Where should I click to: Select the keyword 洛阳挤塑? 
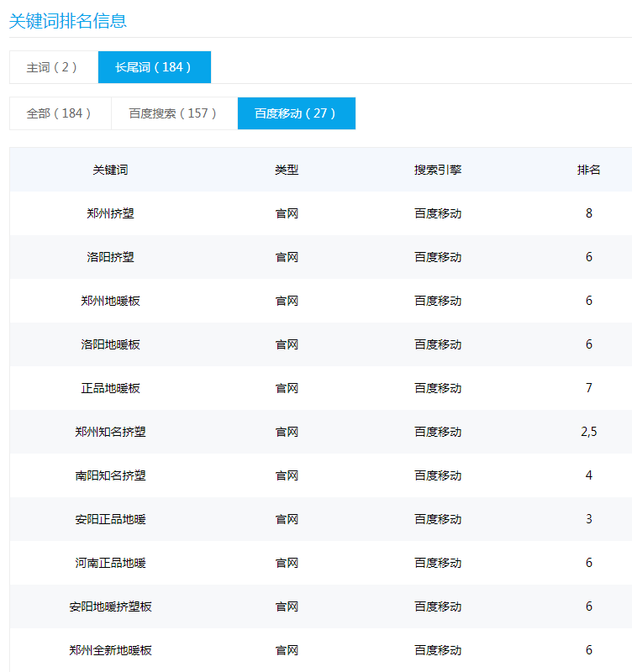click(x=111, y=257)
